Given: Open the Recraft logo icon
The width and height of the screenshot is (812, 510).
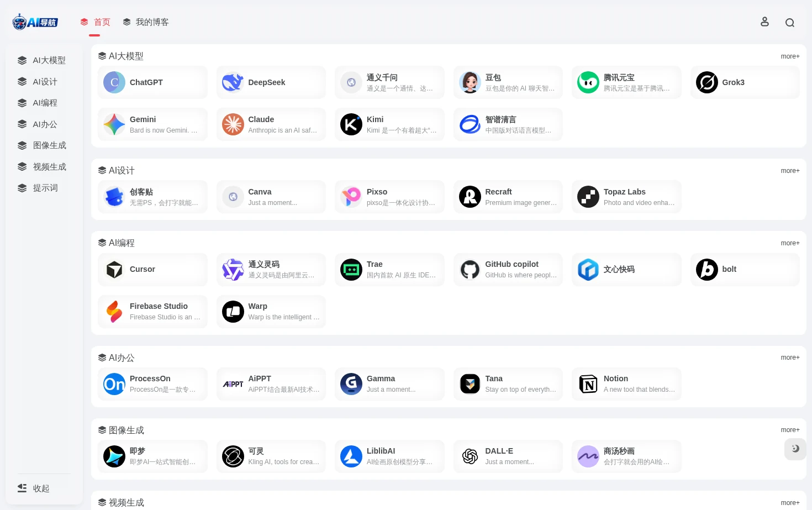Looking at the screenshot, I should point(470,197).
